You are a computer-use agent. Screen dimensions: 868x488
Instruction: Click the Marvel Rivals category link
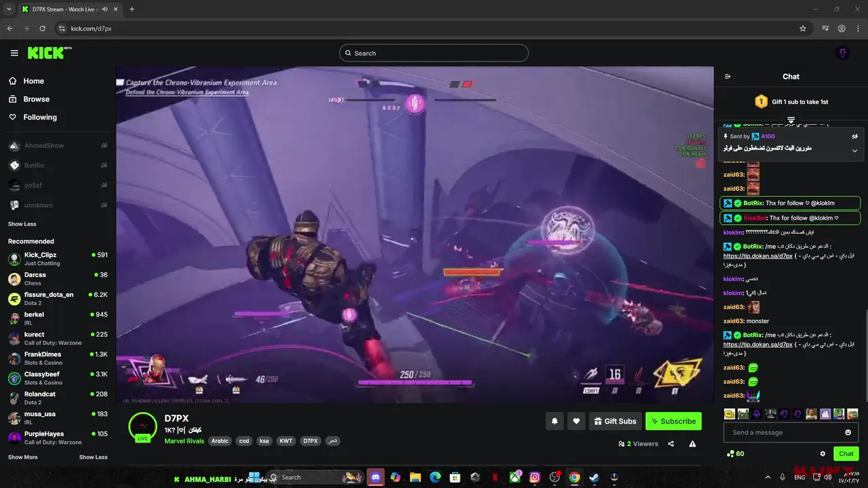(184, 441)
